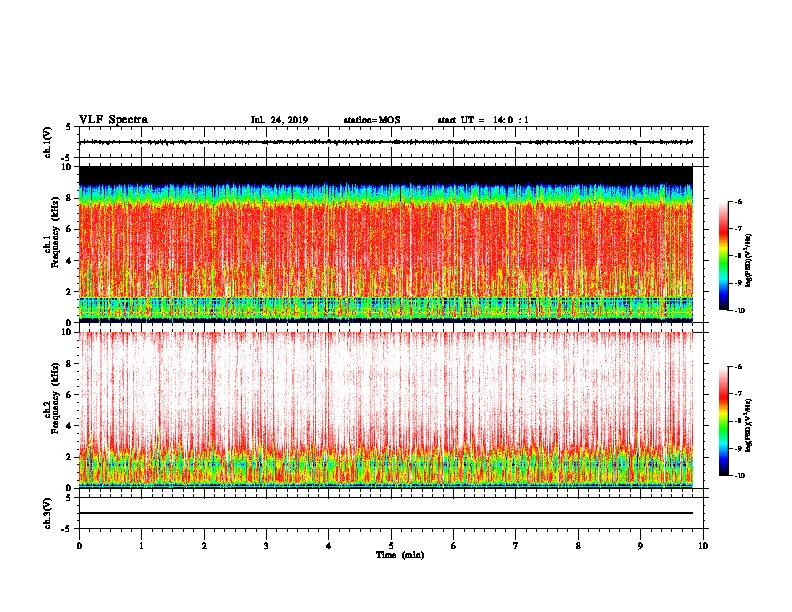Click the 'ch.1(V)' axis label
The height and width of the screenshot is (612, 792).
[x=47, y=142]
